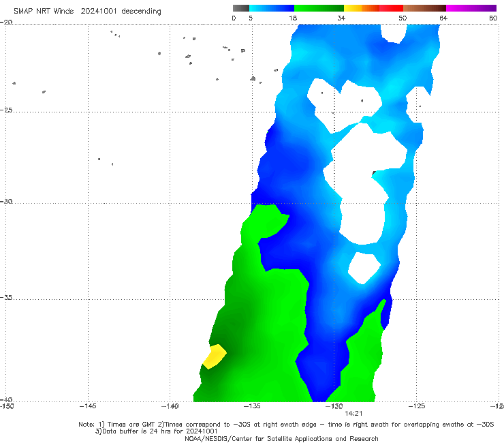This screenshot has height=443, width=504.
Task: Click the magenta-purple color bar segment
Action: [x=471, y=8]
